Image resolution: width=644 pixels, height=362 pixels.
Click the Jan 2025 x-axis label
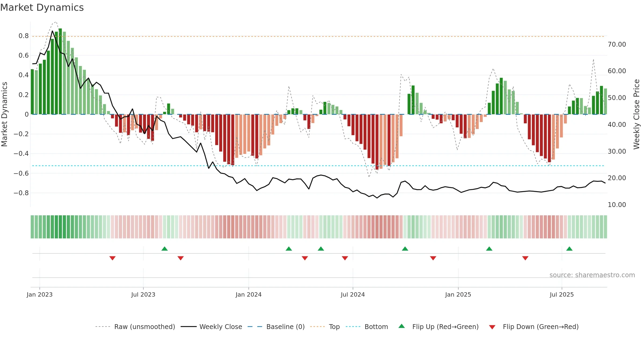coord(458,294)
